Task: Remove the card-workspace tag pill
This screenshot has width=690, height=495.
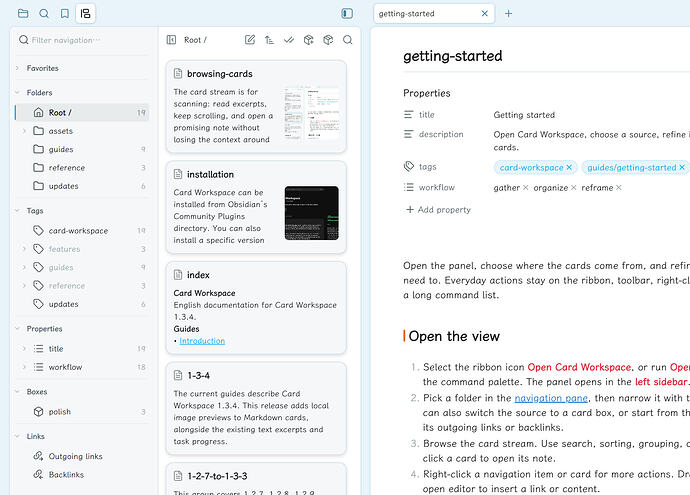Action: pyautogui.click(x=569, y=168)
